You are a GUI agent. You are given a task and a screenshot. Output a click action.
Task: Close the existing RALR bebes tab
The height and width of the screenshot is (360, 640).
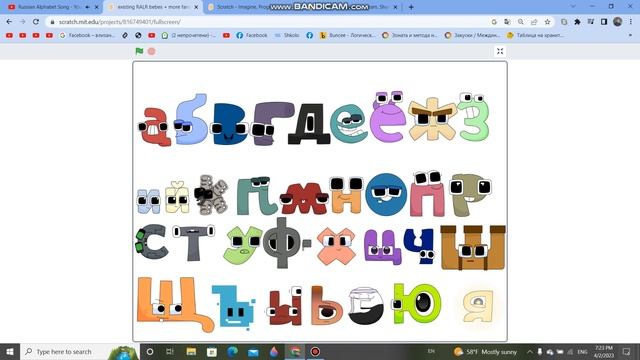(x=196, y=7)
